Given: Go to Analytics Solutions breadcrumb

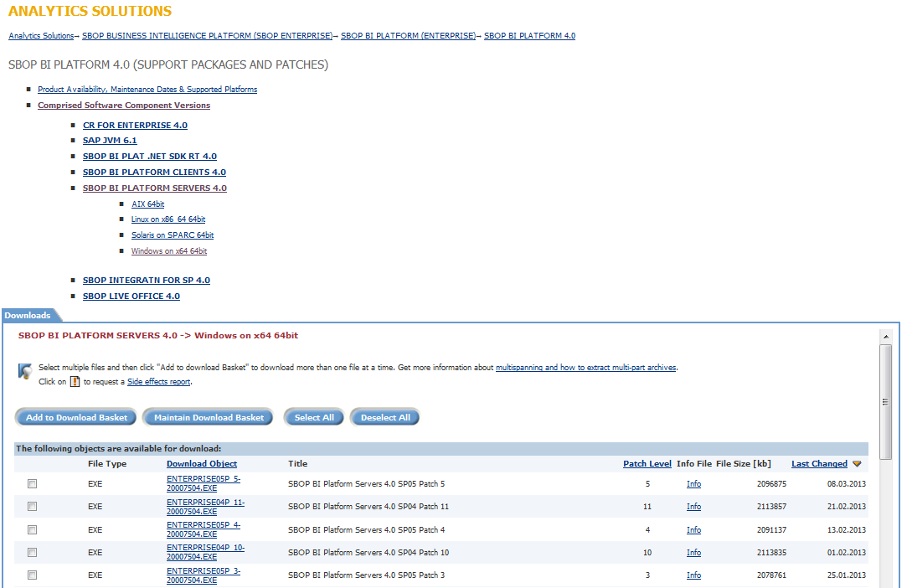Looking at the screenshot, I should tap(41, 36).
